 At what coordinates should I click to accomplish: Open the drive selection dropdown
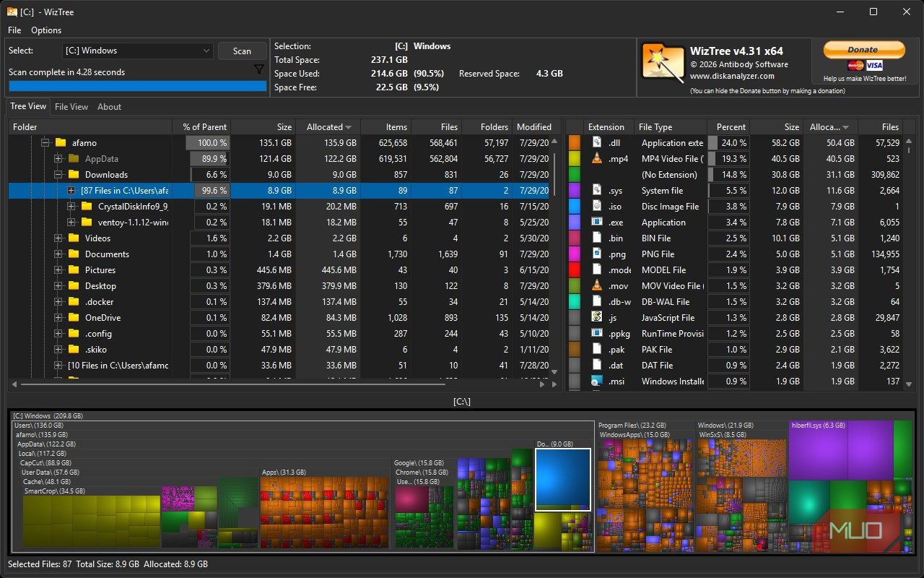tap(138, 51)
